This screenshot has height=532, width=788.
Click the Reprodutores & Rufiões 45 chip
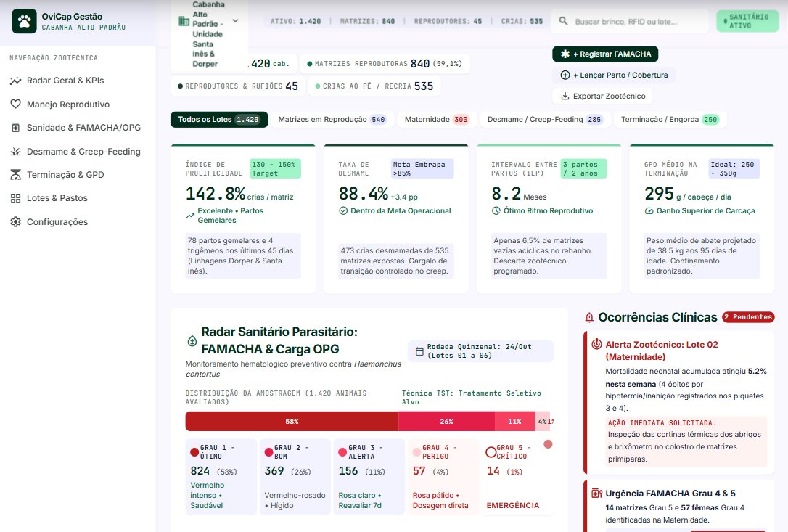[238, 86]
